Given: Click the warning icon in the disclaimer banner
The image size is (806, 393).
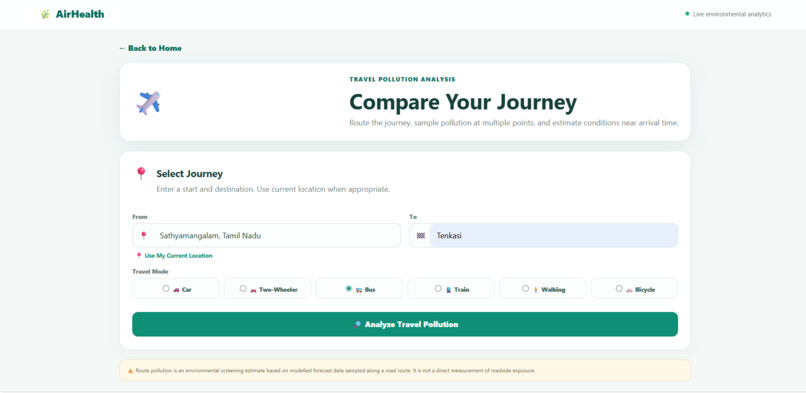Looking at the screenshot, I should tap(130, 370).
